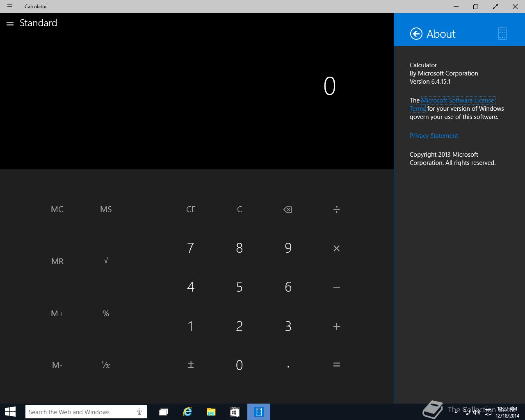Go back using the About back arrow
This screenshot has height=420, width=525.
click(x=416, y=34)
